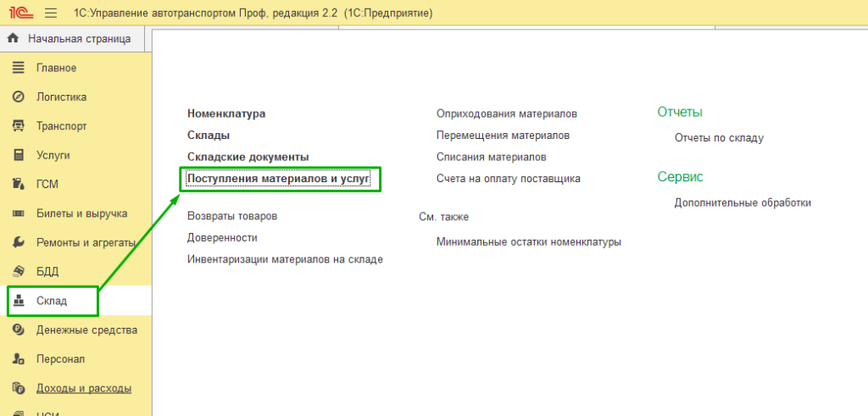Open the Начальная страница tab
The image size is (868, 416).
click(x=78, y=39)
